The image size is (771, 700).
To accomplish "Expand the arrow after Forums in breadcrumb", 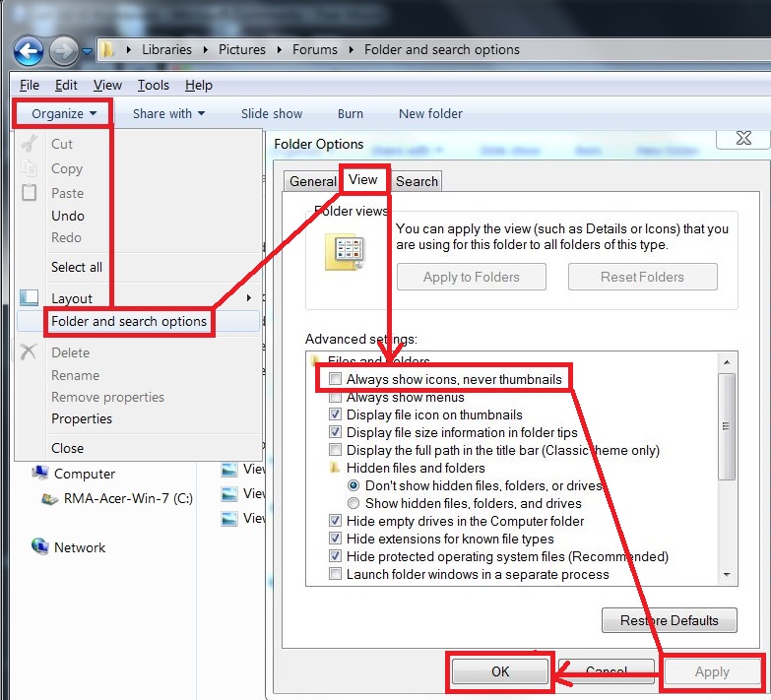I will click(352, 49).
